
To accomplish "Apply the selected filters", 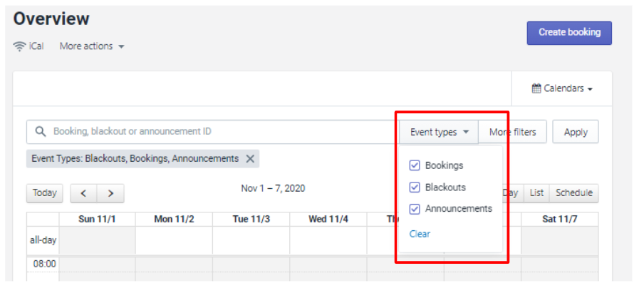I will tap(576, 132).
